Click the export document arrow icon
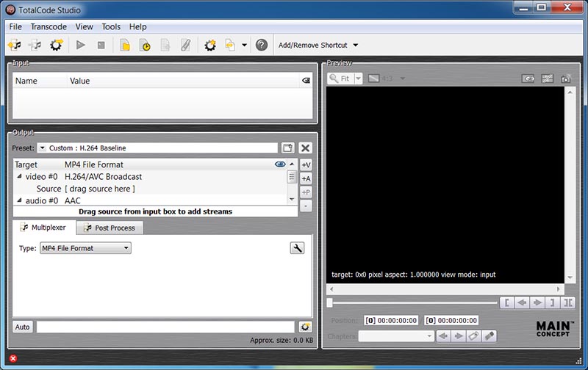 230,46
